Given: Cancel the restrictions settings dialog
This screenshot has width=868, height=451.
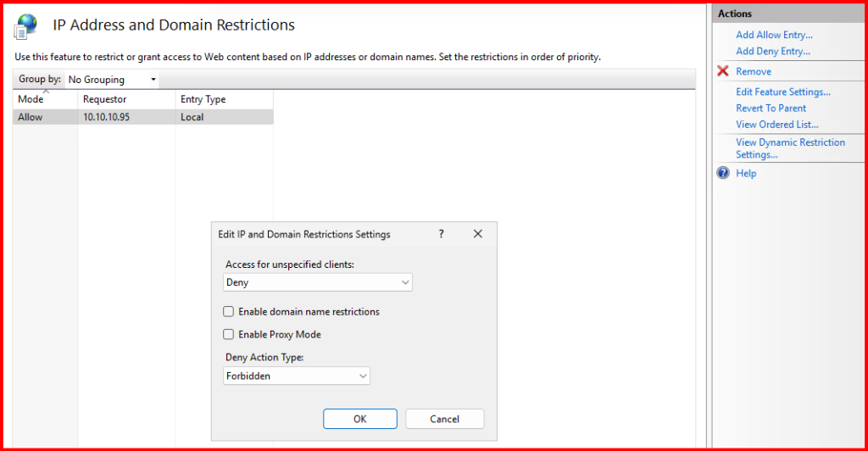Looking at the screenshot, I should point(444,419).
